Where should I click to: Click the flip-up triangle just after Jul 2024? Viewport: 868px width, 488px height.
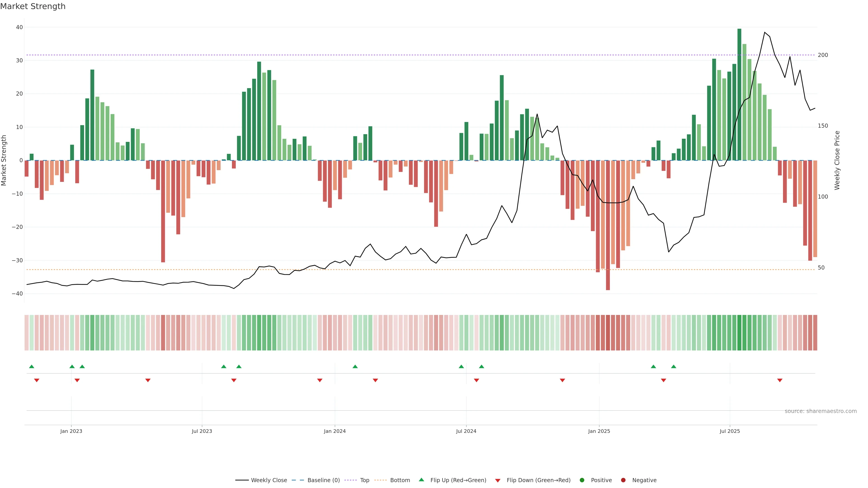click(x=481, y=366)
